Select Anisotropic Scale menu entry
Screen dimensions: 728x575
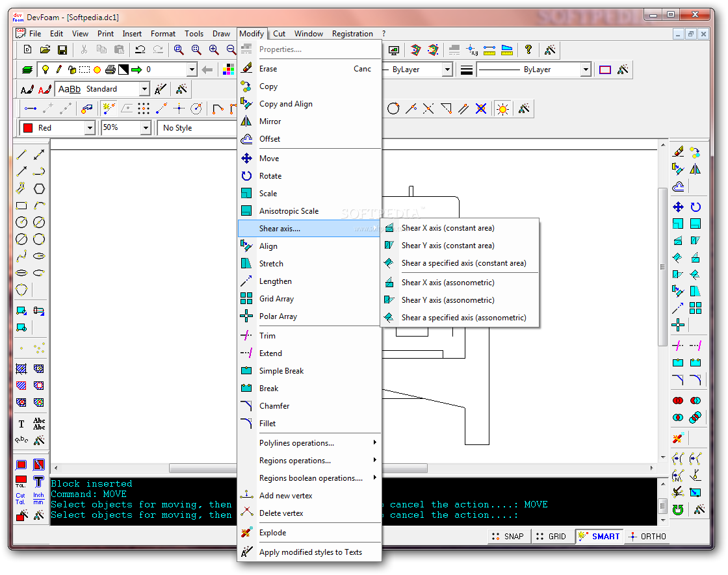pyautogui.click(x=309, y=211)
